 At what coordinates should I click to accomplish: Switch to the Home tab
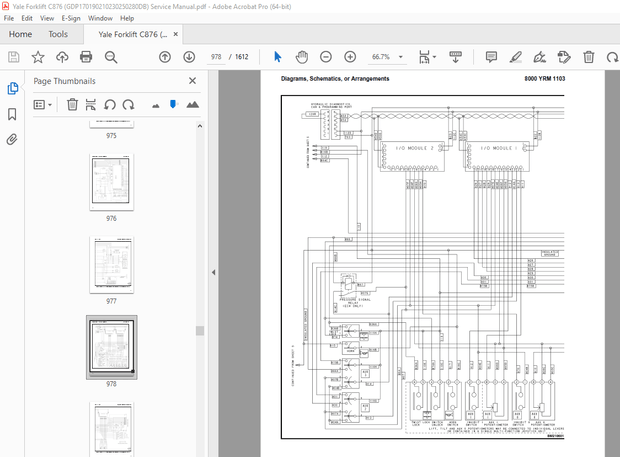21,34
